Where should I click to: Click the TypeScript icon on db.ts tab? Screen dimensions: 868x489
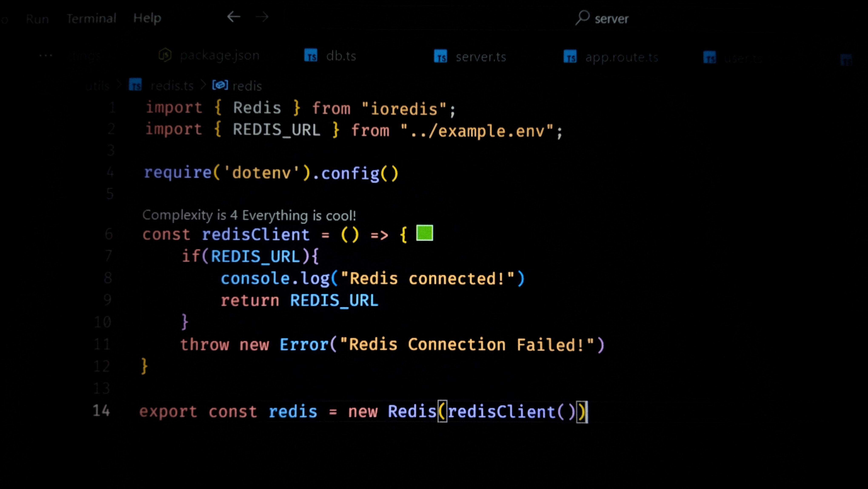point(311,55)
